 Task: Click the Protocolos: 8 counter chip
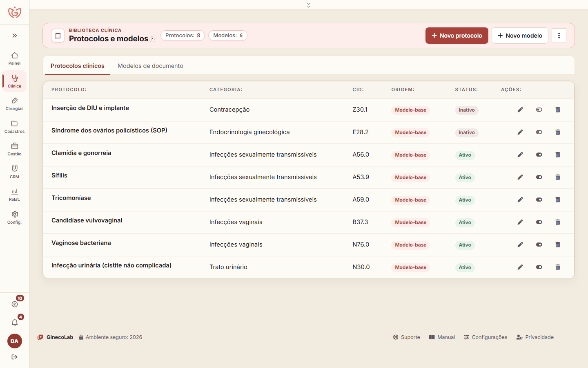pyautogui.click(x=183, y=36)
